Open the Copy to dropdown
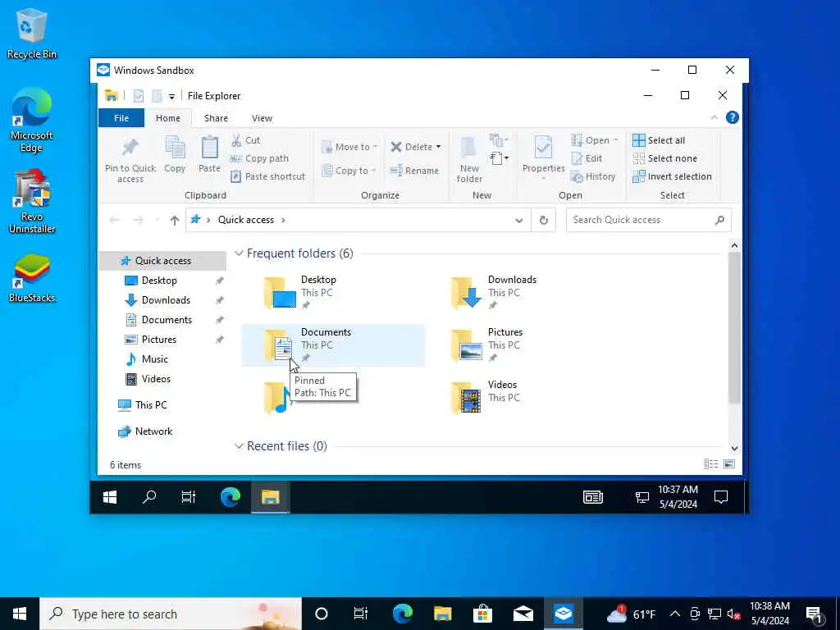Image resolution: width=840 pixels, height=630 pixels. (349, 171)
